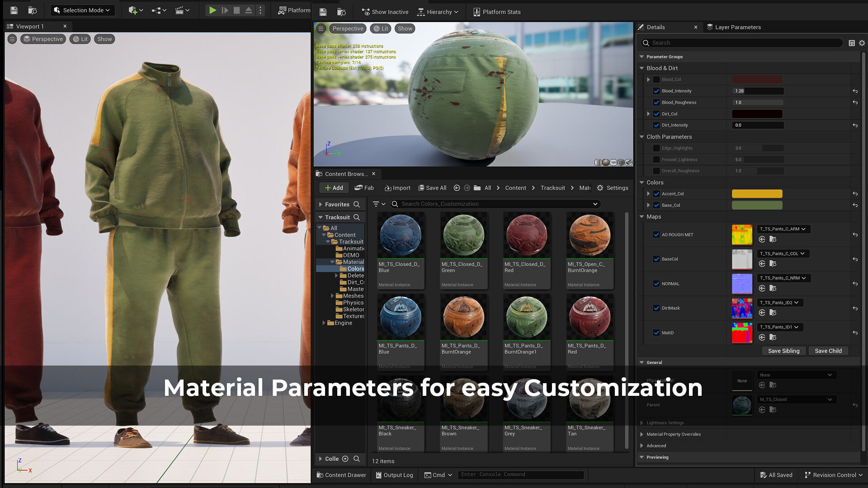Screen dimensions: 868x488
Task: Expand the Accent_Col color channels
Action: click(648, 194)
